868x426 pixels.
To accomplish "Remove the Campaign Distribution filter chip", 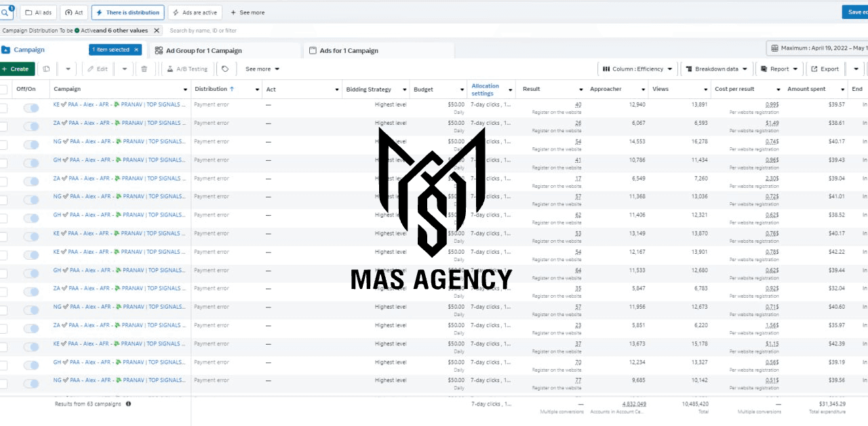I will pyautogui.click(x=157, y=31).
